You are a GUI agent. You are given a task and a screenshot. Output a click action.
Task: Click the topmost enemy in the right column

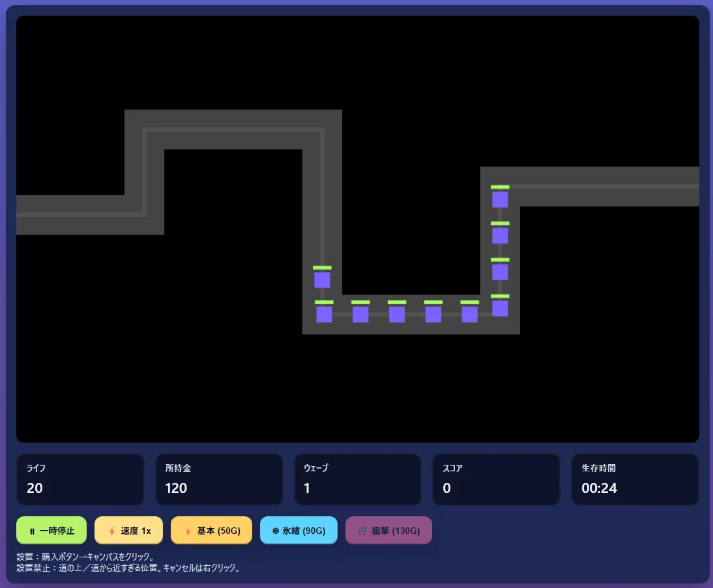pyautogui.click(x=500, y=199)
